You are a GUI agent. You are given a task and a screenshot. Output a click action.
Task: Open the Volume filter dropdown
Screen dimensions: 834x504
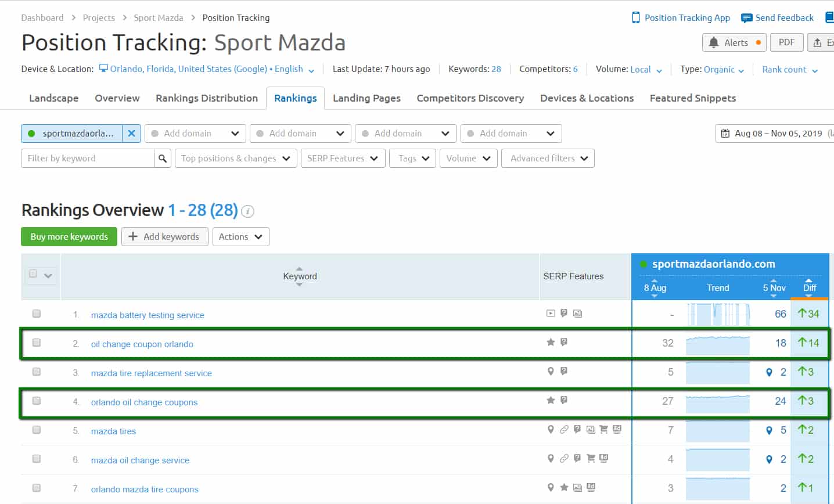[x=469, y=159]
